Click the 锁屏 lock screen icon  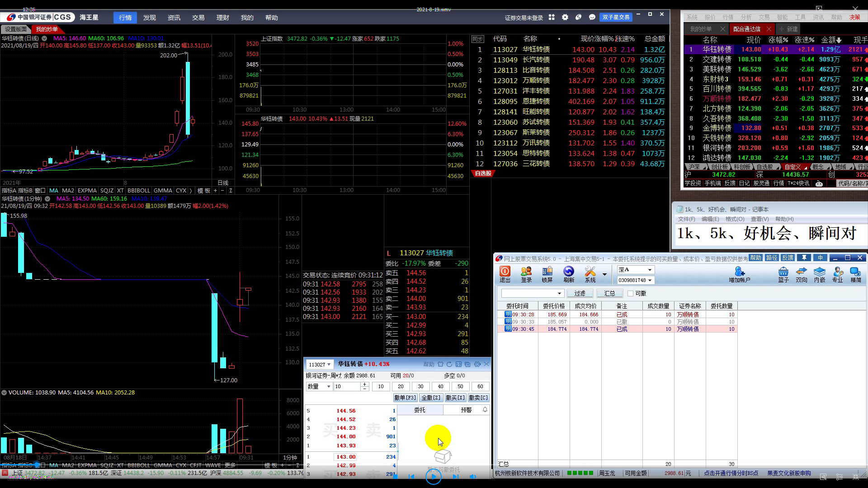point(547,274)
